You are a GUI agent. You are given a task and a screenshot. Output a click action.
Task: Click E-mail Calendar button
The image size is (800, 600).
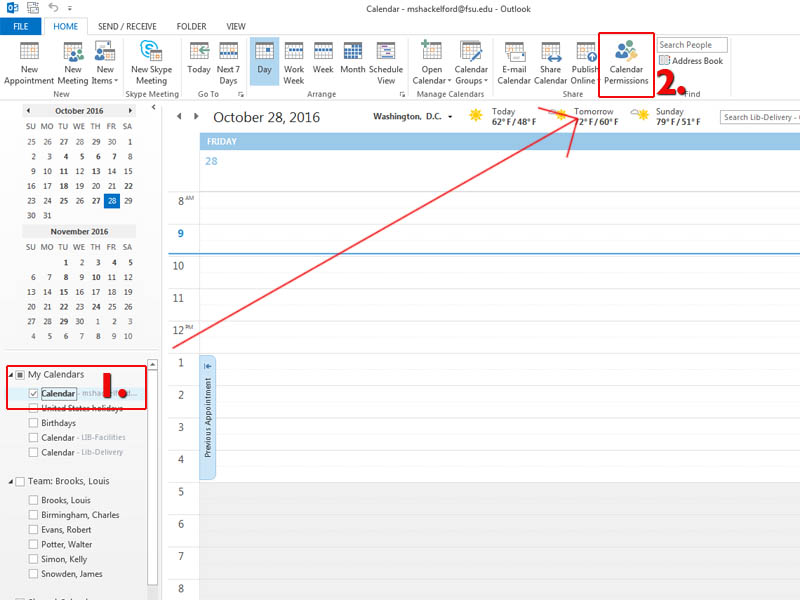514,63
